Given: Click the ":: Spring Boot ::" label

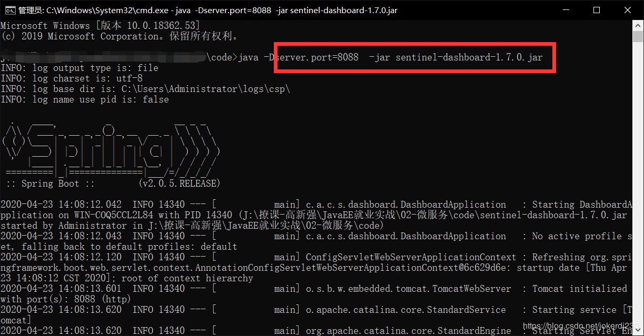Looking at the screenshot, I should click(51, 184).
